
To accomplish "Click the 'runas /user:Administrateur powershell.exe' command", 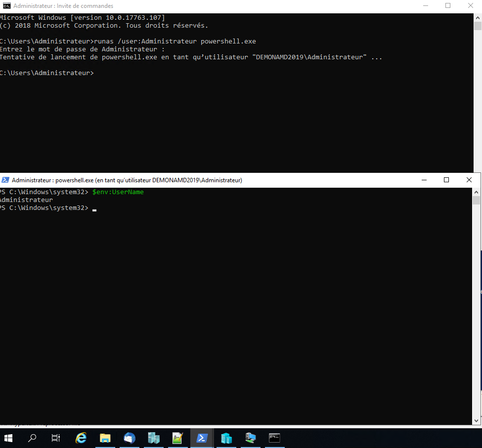I will pos(175,41).
